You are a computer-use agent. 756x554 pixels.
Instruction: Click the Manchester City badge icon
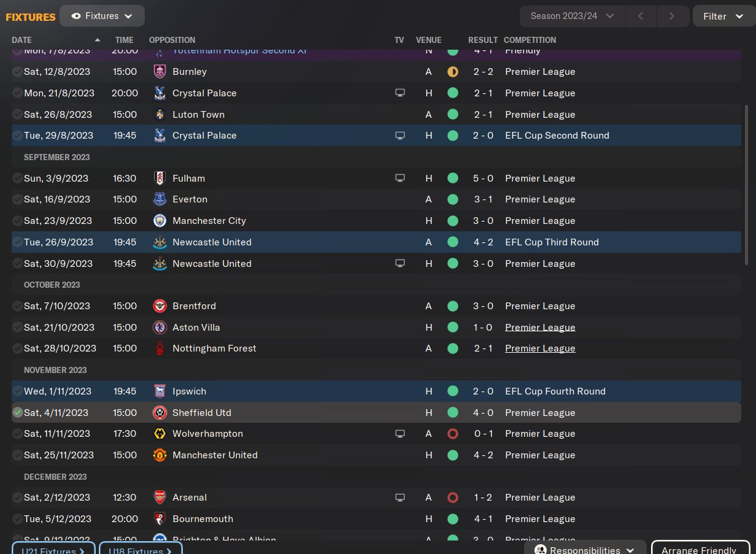pyautogui.click(x=160, y=221)
